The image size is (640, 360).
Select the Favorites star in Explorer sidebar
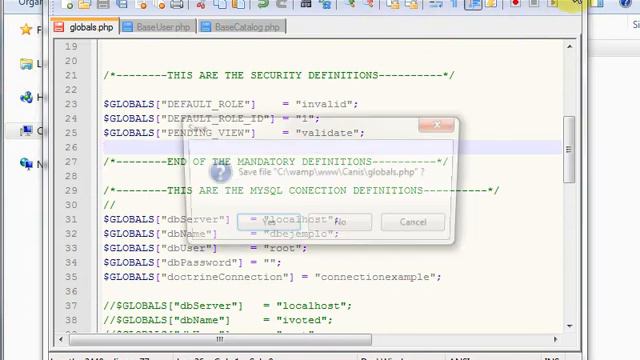click(26, 29)
